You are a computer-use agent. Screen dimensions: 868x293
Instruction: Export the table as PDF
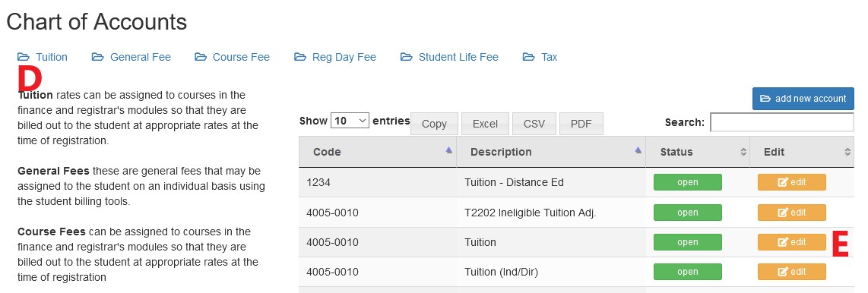click(x=581, y=124)
